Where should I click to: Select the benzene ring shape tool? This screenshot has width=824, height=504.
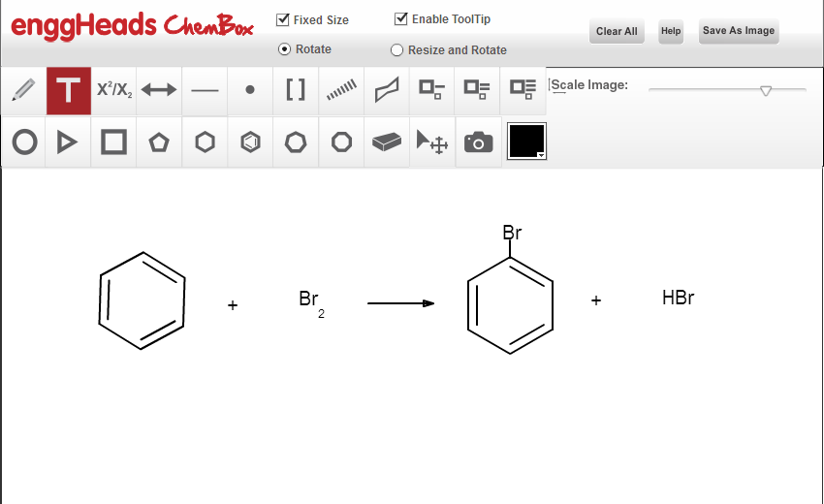pos(250,142)
